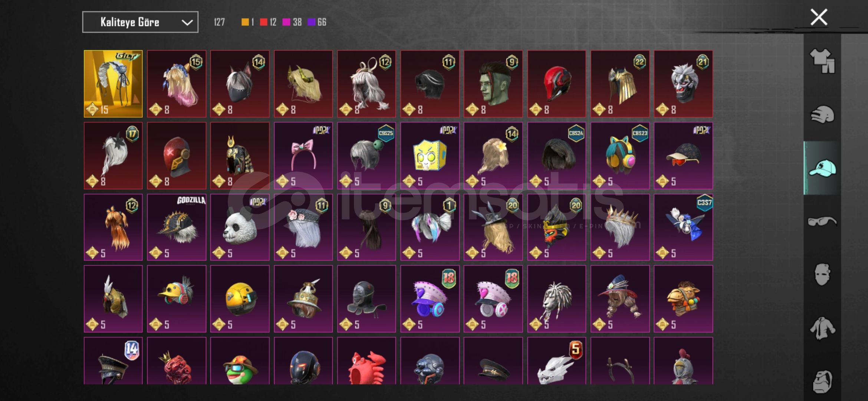Screen dimensions: 868x401
Task: Select the golden GILT headpiece item
Action: [113, 84]
